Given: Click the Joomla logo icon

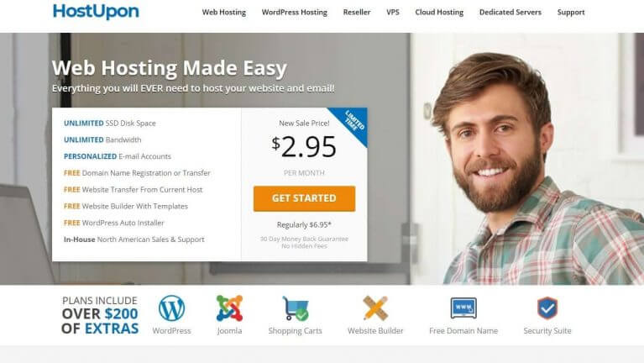Looking at the screenshot, I should coord(229,308).
